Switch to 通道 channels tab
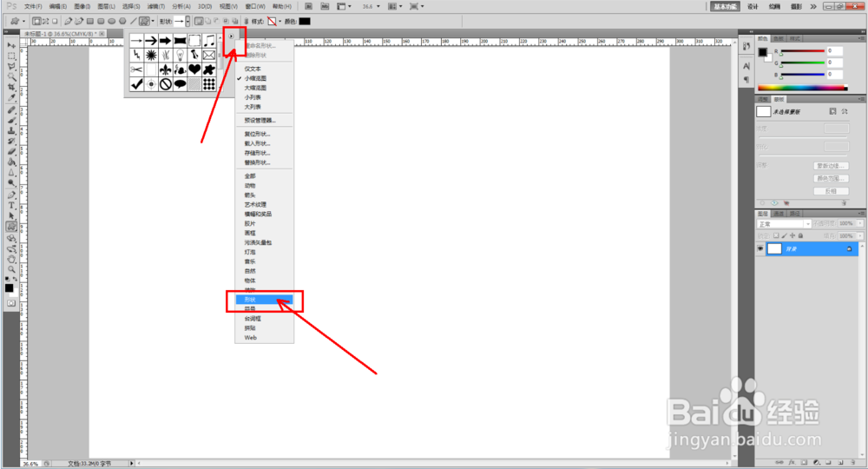This screenshot has width=868, height=469. pos(779,213)
